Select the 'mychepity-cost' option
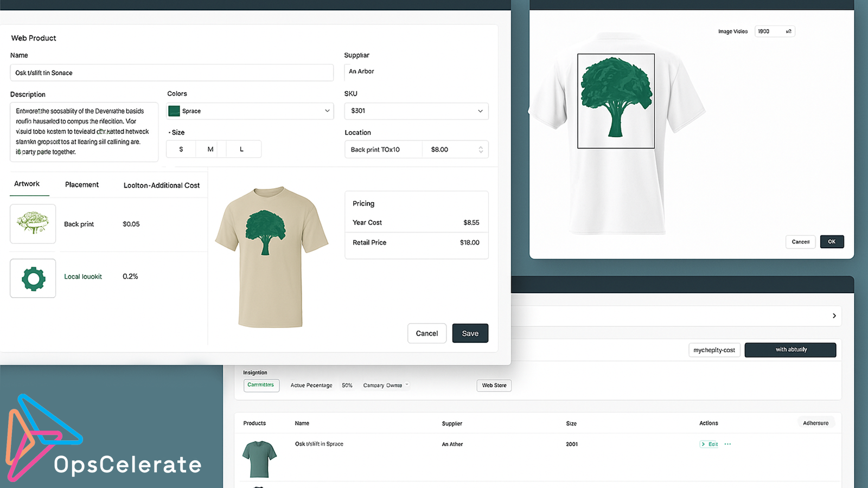This screenshot has height=488, width=868. [x=714, y=350]
